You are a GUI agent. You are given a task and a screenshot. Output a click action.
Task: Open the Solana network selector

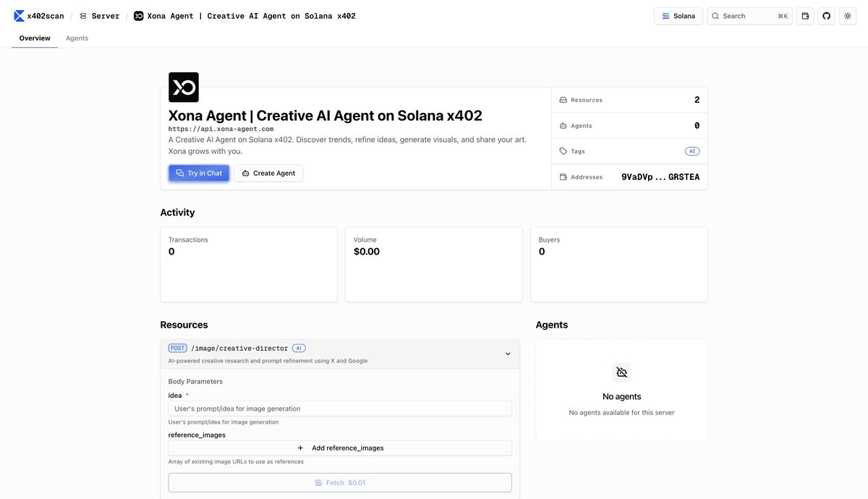coord(678,16)
